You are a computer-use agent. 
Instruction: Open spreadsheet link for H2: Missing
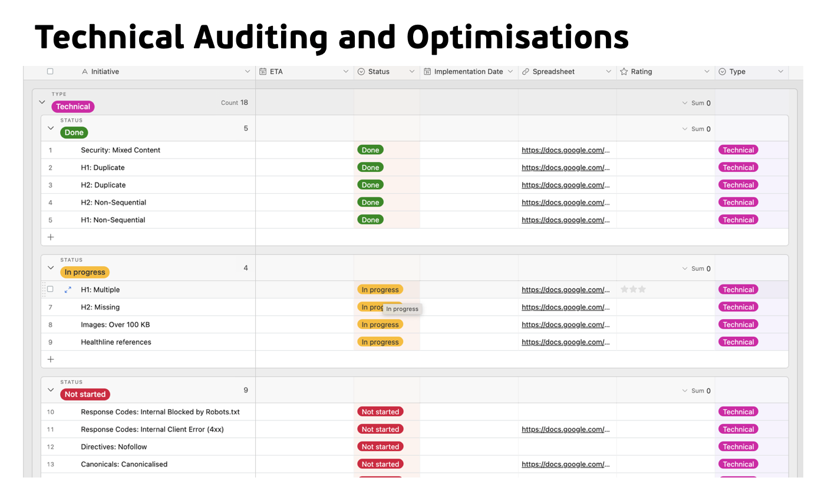tap(566, 307)
